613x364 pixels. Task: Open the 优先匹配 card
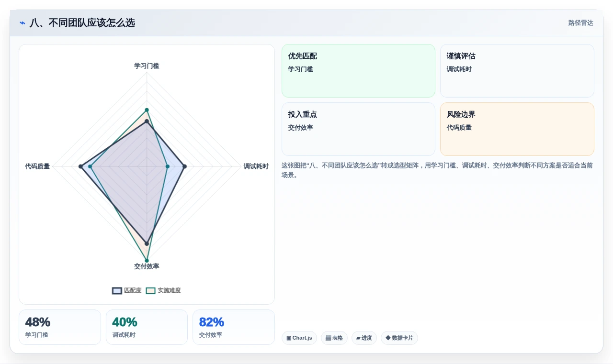tap(358, 71)
